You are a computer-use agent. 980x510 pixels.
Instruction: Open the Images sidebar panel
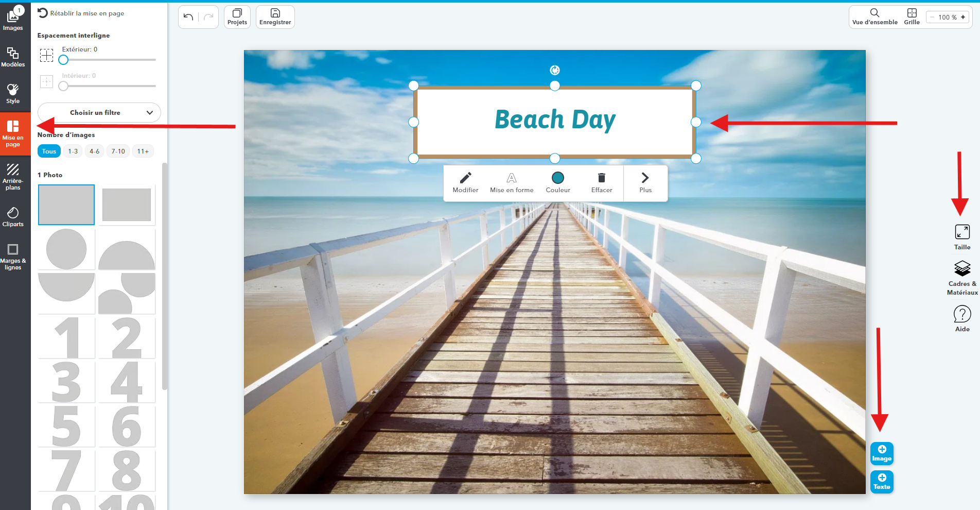coord(13,19)
